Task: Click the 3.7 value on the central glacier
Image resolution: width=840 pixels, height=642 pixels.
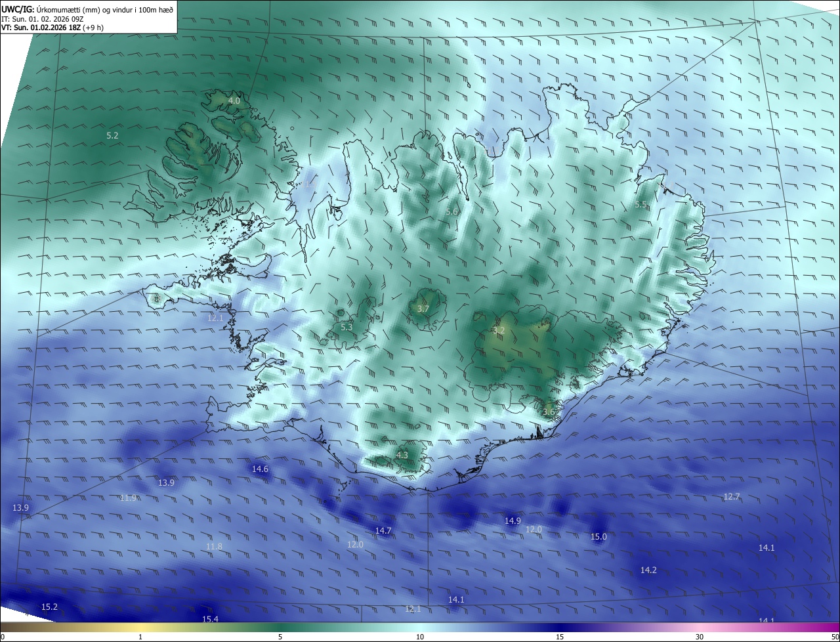Action: coord(423,309)
